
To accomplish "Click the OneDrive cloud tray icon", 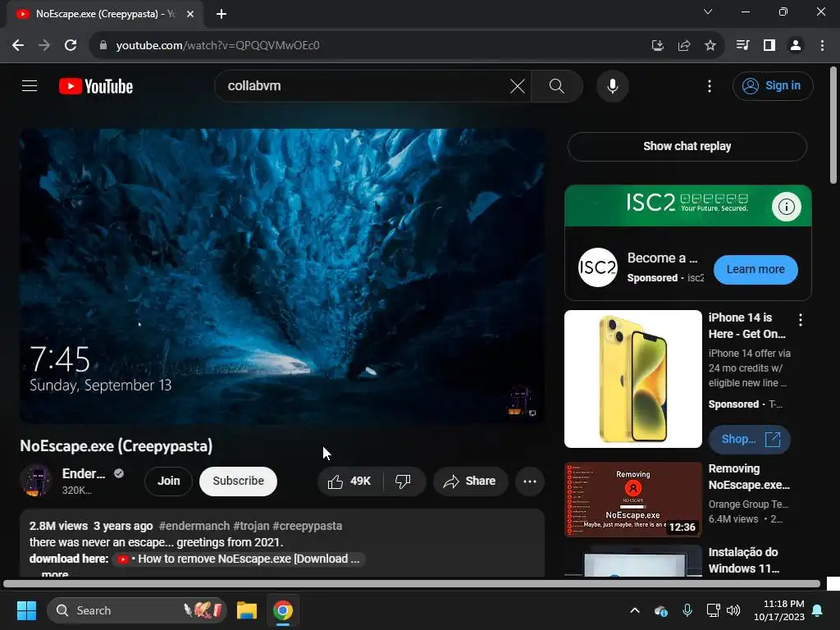I will tap(660, 610).
